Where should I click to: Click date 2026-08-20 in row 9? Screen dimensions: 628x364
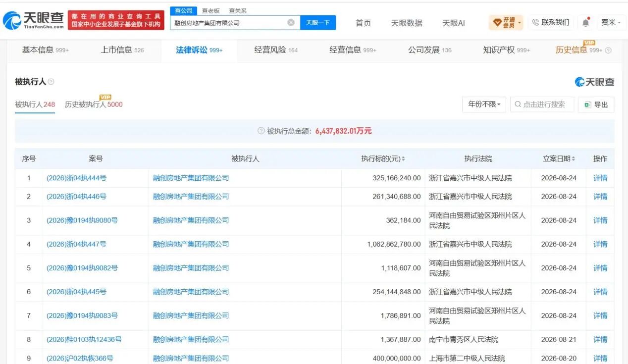(x=559, y=358)
